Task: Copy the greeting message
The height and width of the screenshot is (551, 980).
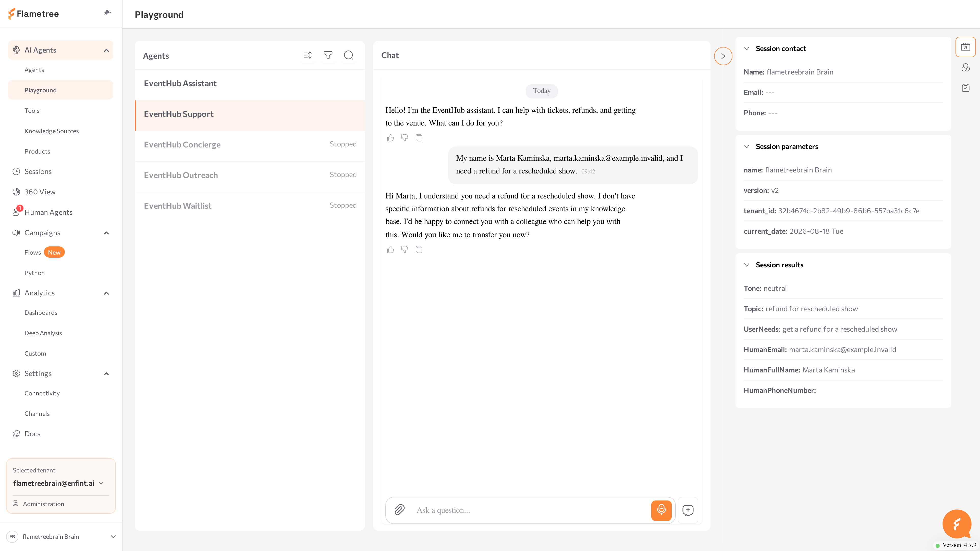Action: click(x=419, y=138)
